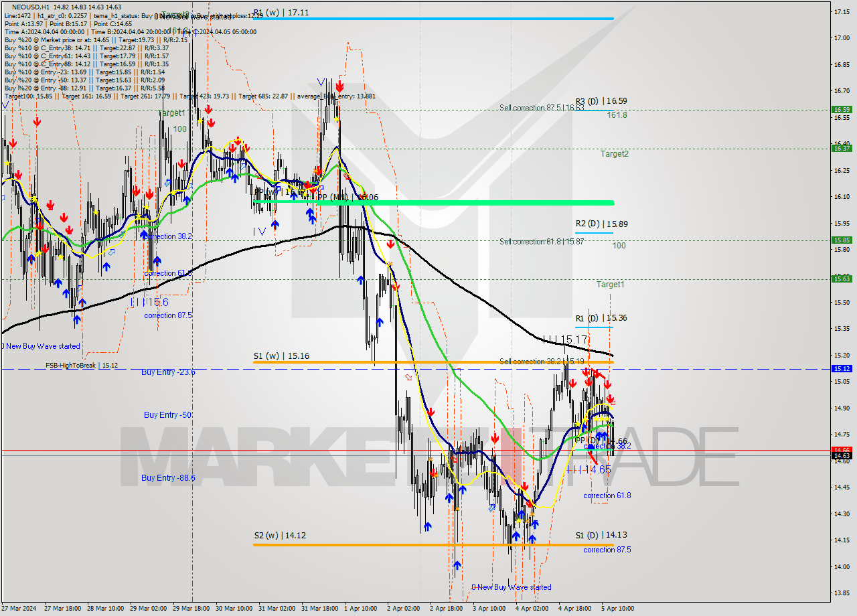Click the '31 Mar 18:00' time label
This screenshot has height=616, width=857.
click(x=320, y=609)
